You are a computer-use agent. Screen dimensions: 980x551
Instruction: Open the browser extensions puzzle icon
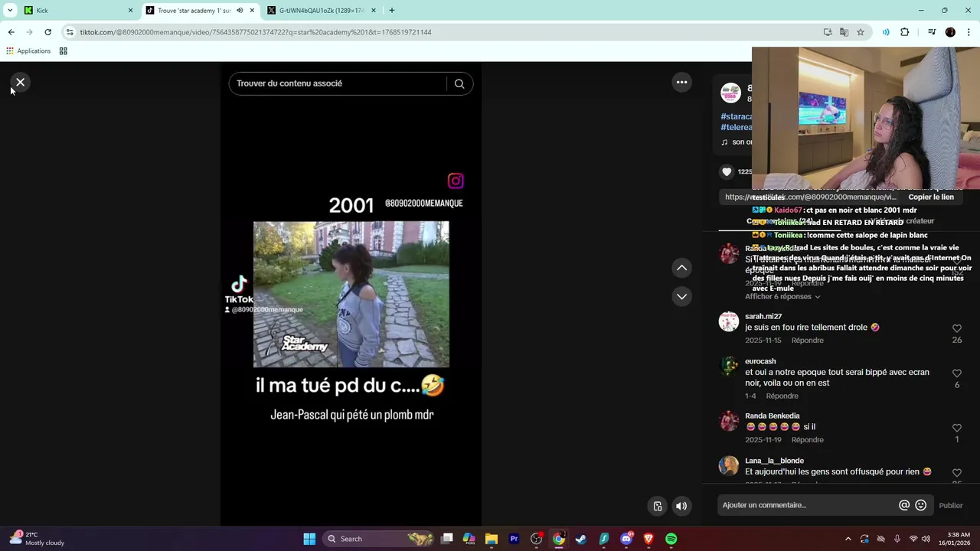tap(905, 32)
